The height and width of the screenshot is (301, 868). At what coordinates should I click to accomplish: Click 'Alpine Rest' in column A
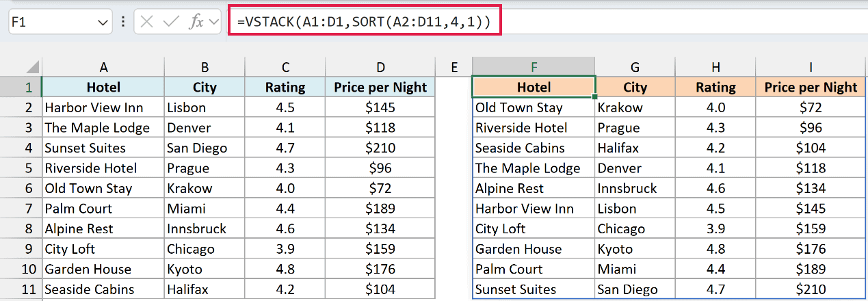click(79, 228)
